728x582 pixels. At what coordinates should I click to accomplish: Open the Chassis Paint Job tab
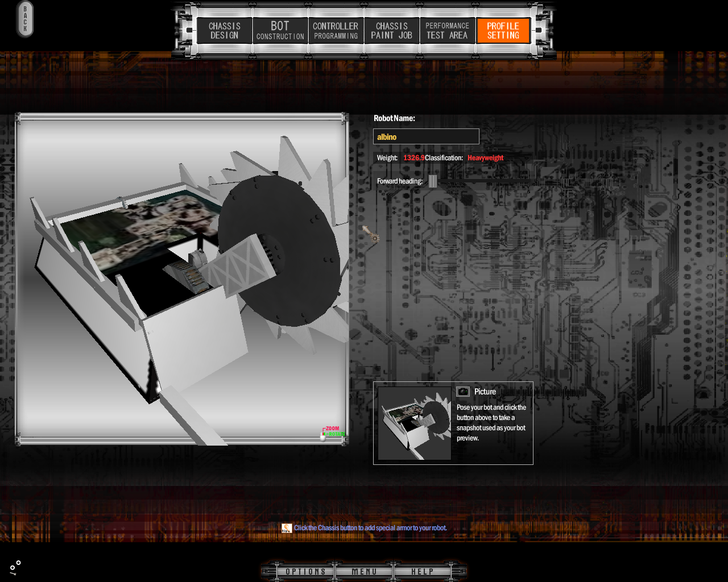coord(391,31)
